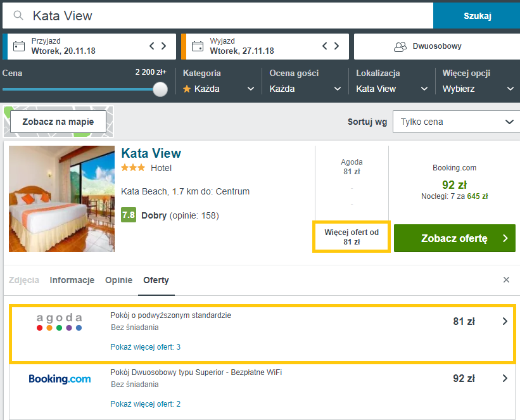
Task: Go to previous departure date arrow
Action: point(325,46)
